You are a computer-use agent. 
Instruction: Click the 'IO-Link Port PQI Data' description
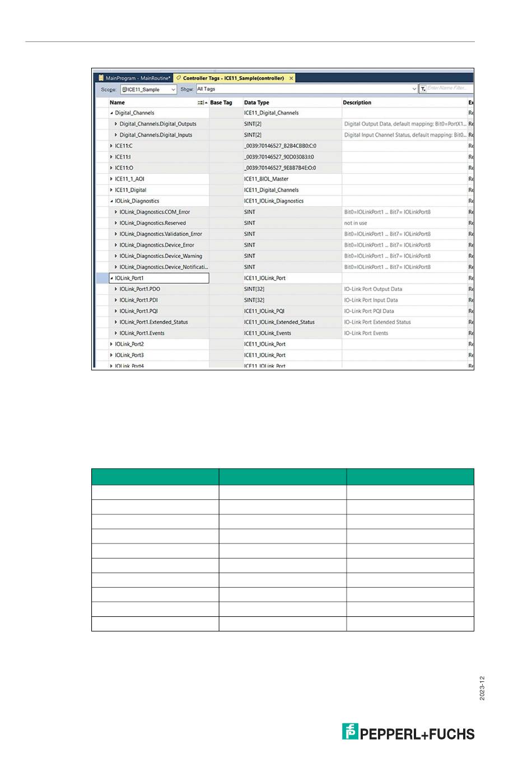point(405,311)
